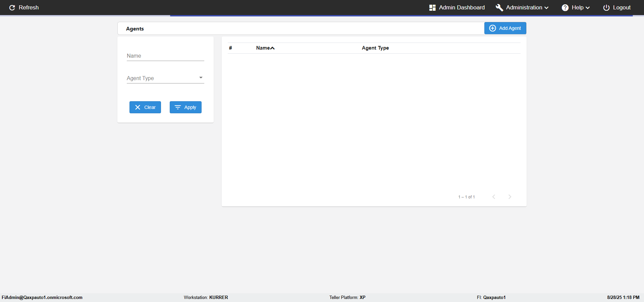
Task: Click the Help question mark icon
Action: [x=565, y=8]
